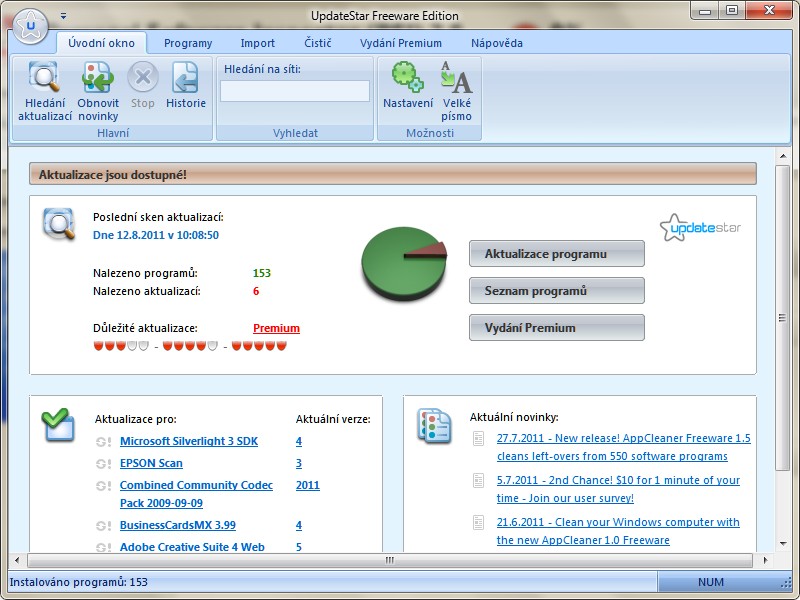Click the vertical scrollbar up arrow
800x600 pixels.
[783, 155]
